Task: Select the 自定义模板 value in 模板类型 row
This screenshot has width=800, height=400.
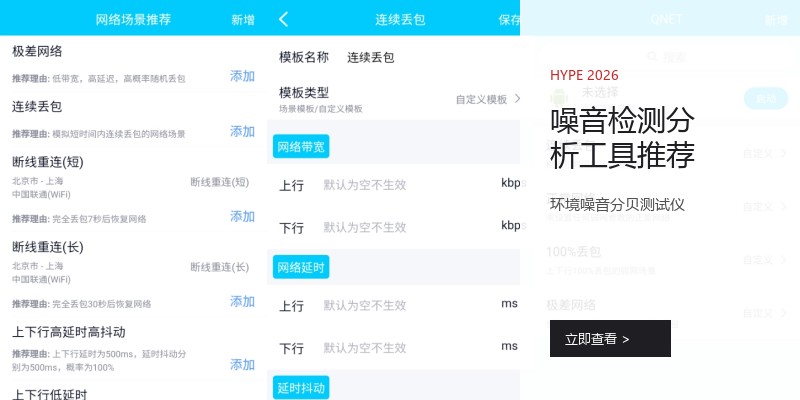Action: click(482, 99)
